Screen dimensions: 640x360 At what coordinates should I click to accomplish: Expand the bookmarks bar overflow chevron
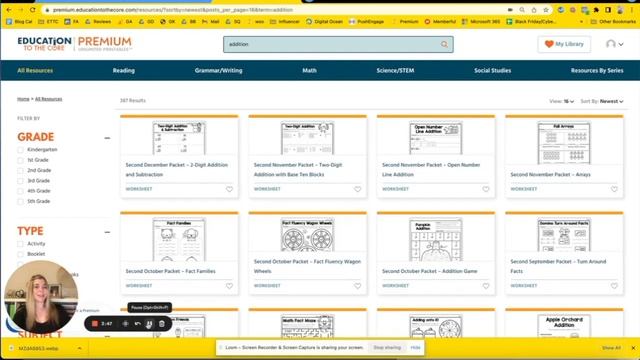581,22
